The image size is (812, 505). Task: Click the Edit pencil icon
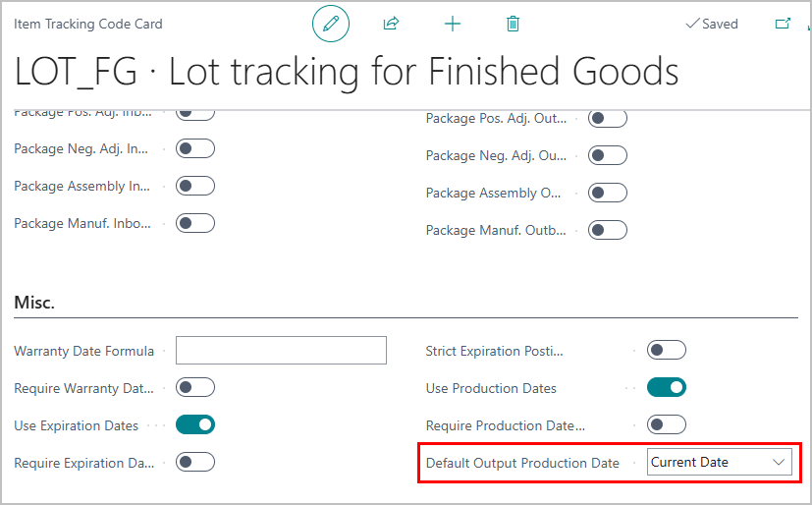coord(331,24)
